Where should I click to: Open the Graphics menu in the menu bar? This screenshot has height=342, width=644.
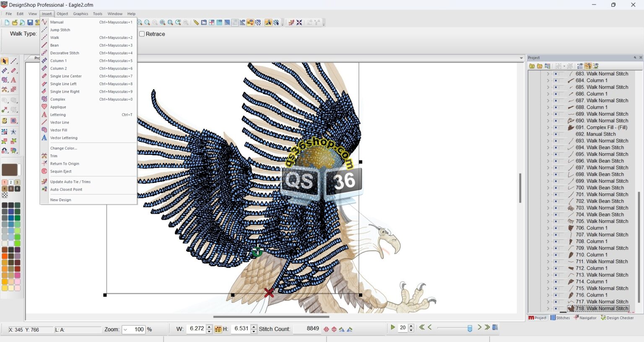coord(80,13)
